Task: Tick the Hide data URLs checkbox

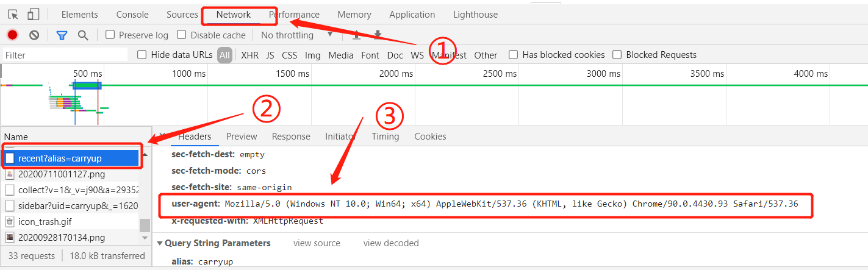Action: point(142,55)
